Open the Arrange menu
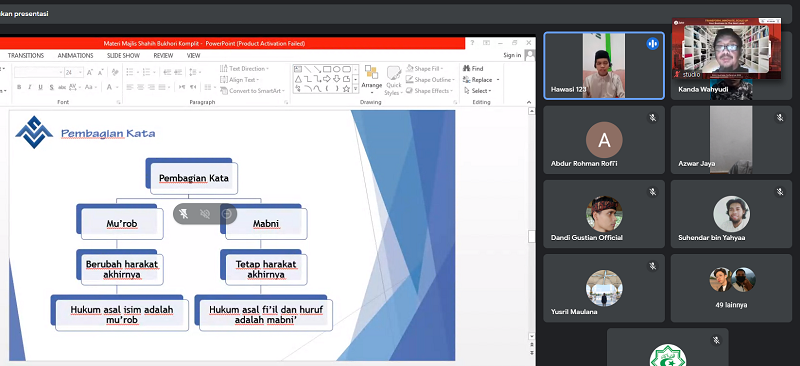The height and width of the screenshot is (366, 800). (371, 80)
